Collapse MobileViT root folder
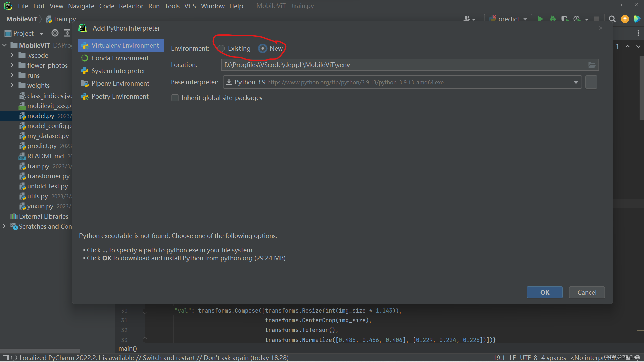 [5, 45]
